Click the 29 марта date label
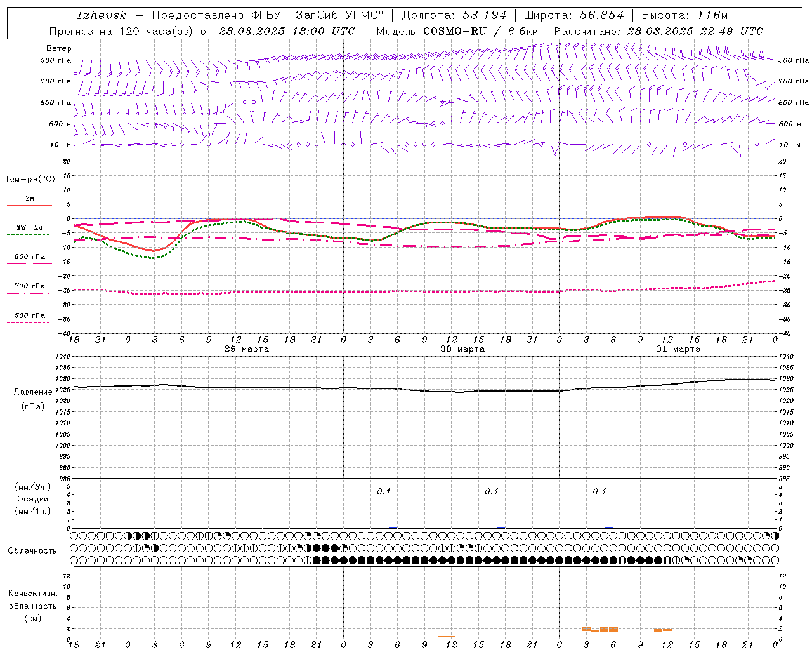The image size is (812, 650). point(247,349)
